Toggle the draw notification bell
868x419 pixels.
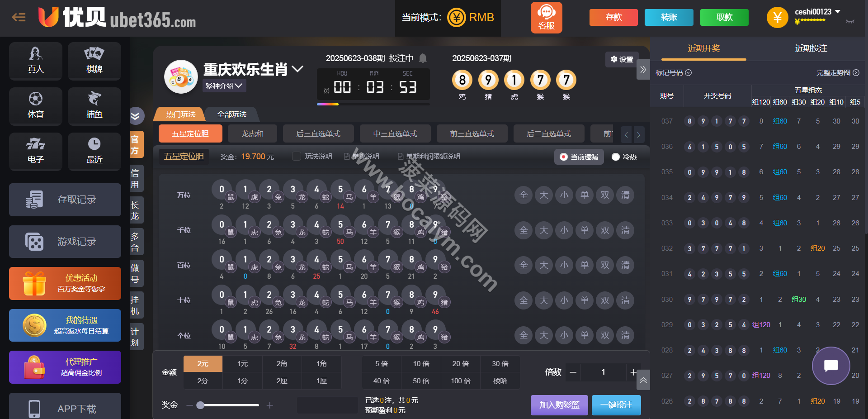pyautogui.click(x=423, y=58)
